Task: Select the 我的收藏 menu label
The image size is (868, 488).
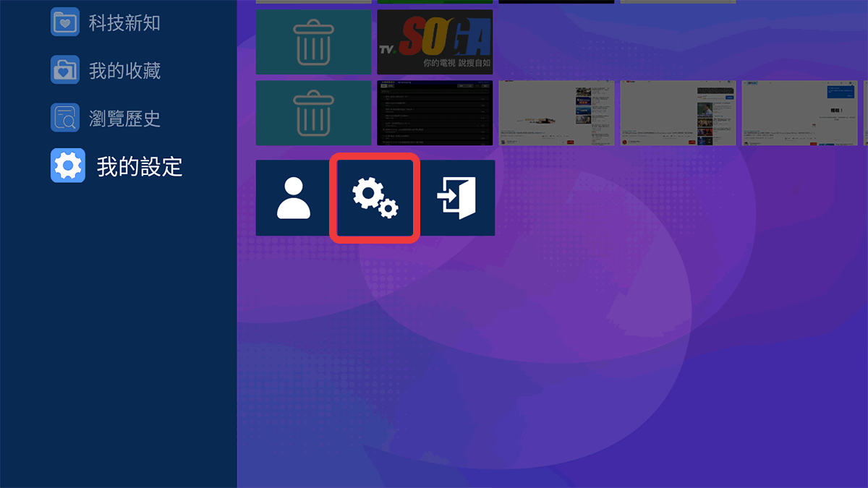Action: pyautogui.click(x=124, y=71)
